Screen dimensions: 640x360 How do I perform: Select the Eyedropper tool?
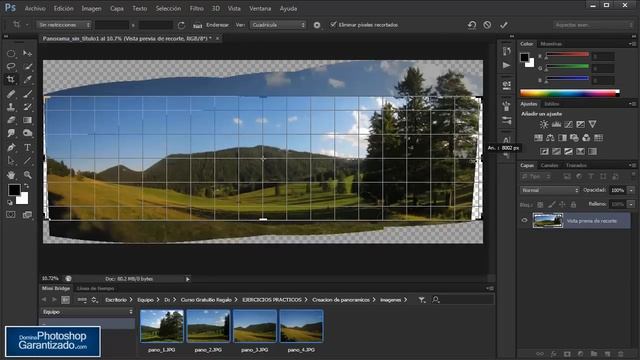pos(27,80)
